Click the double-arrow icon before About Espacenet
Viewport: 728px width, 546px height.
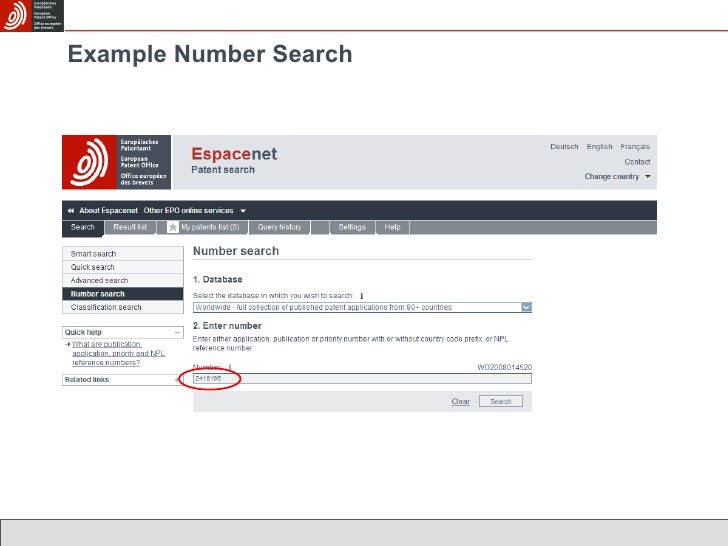pyautogui.click(x=71, y=211)
